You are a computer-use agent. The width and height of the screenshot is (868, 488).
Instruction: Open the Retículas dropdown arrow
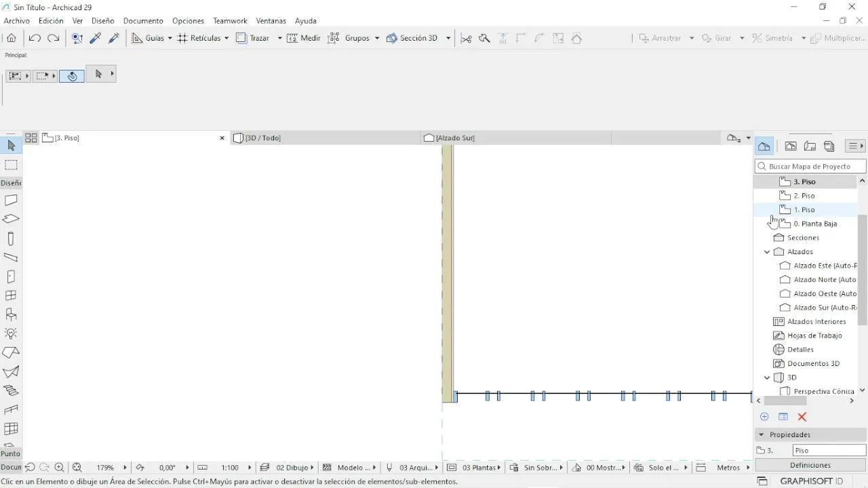[x=226, y=39]
